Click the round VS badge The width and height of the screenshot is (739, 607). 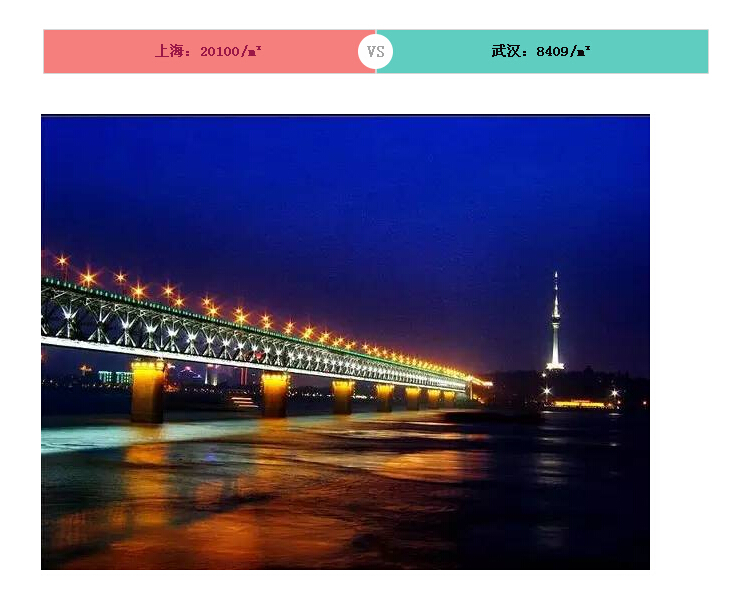(375, 51)
